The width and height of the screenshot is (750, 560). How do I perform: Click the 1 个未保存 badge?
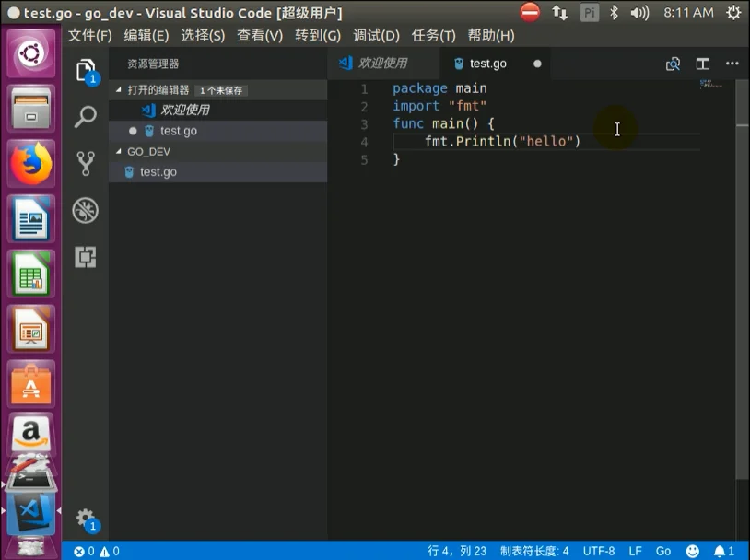click(x=221, y=90)
